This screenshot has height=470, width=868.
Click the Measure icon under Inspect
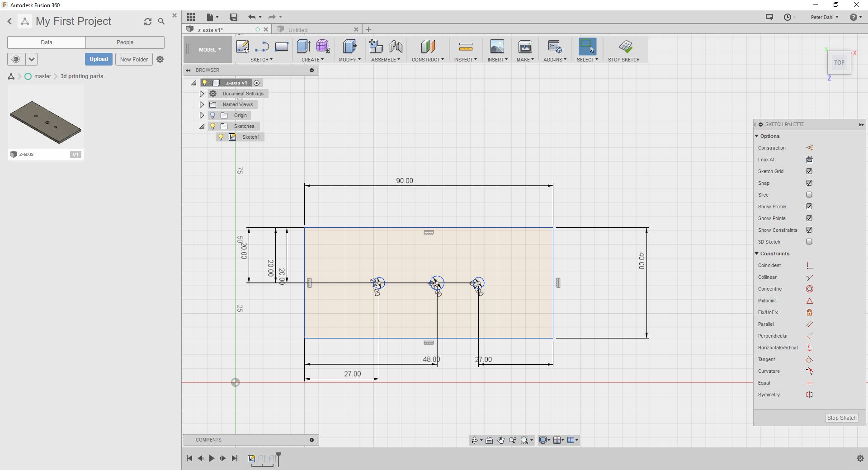465,47
